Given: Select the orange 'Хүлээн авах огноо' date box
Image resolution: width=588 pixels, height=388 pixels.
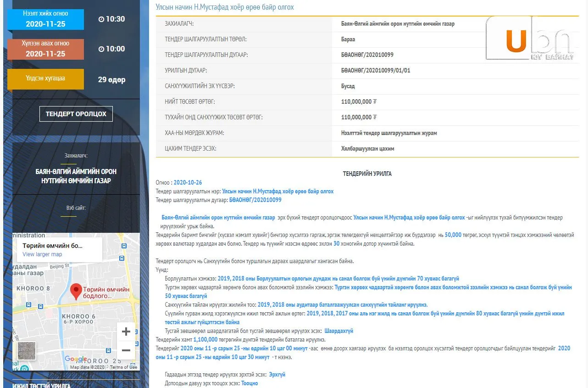Looking at the screenshot, I should pyautogui.click(x=45, y=49).
